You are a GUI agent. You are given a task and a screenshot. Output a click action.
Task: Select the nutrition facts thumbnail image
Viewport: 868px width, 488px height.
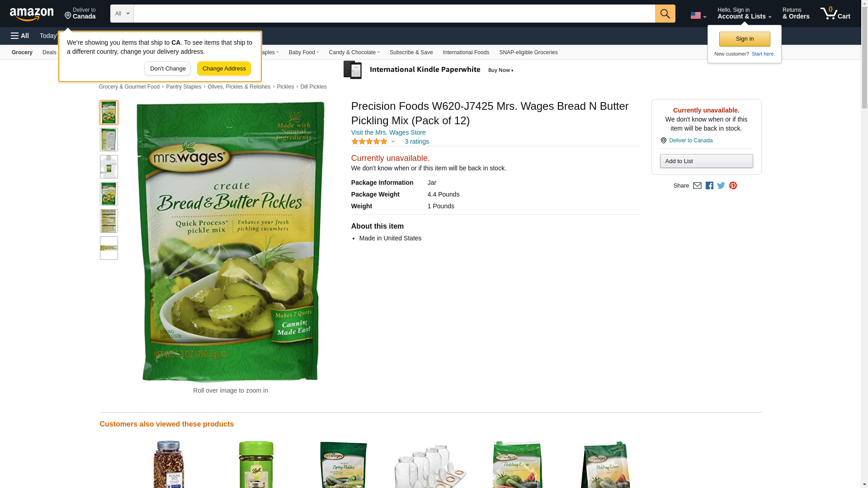[x=109, y=221]
